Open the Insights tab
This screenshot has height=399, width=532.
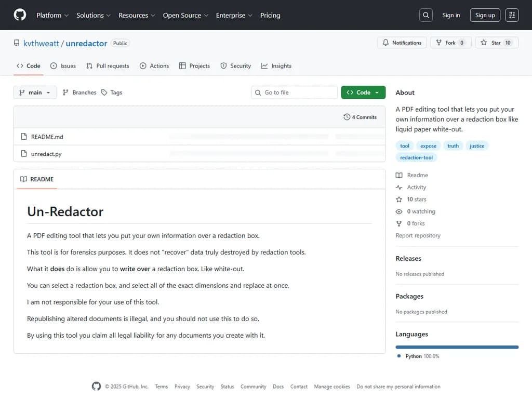(276, 66)
